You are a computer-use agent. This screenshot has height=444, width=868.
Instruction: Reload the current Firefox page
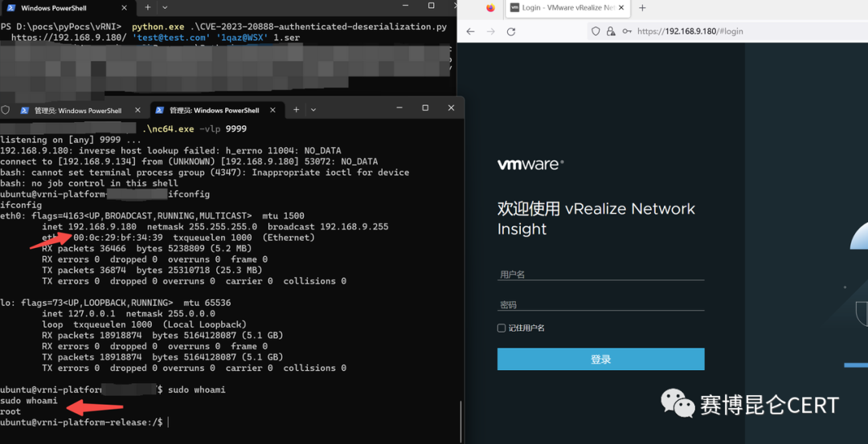511,31
